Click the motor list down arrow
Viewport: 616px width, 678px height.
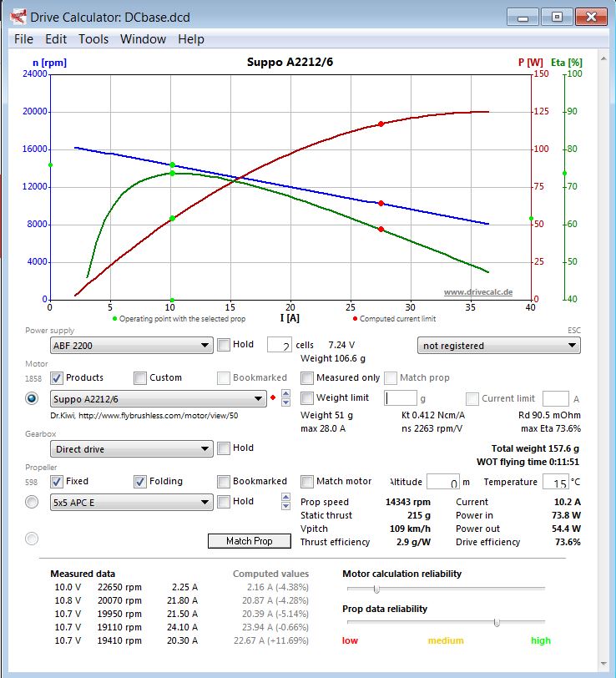(x=286, y=403)
